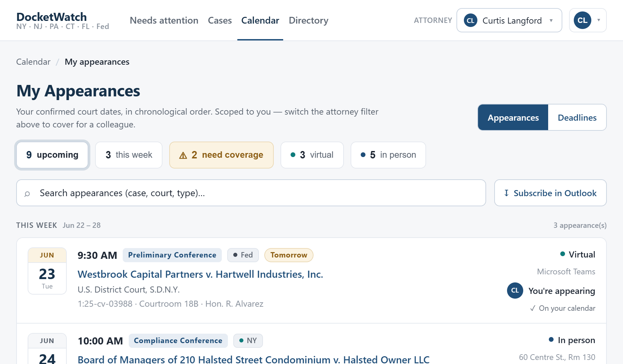Open the CL user account menu
623x364 pixels.
tap(588, 20)
